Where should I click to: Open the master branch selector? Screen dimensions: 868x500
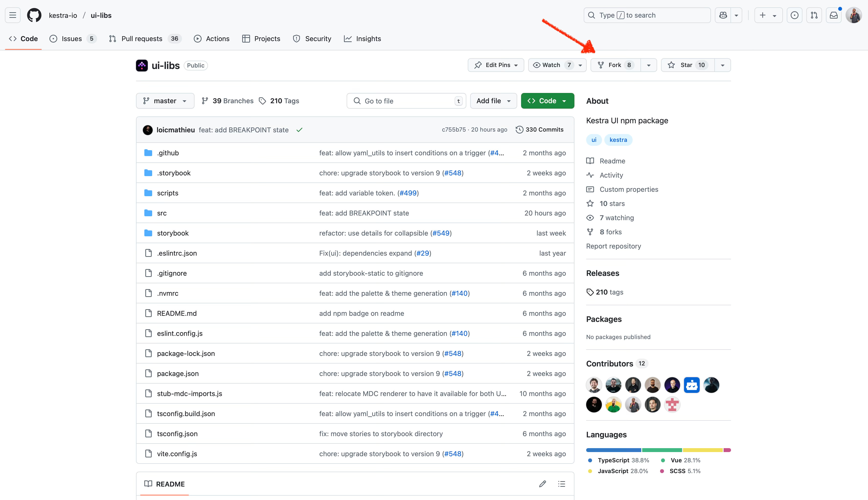[165, 101]
